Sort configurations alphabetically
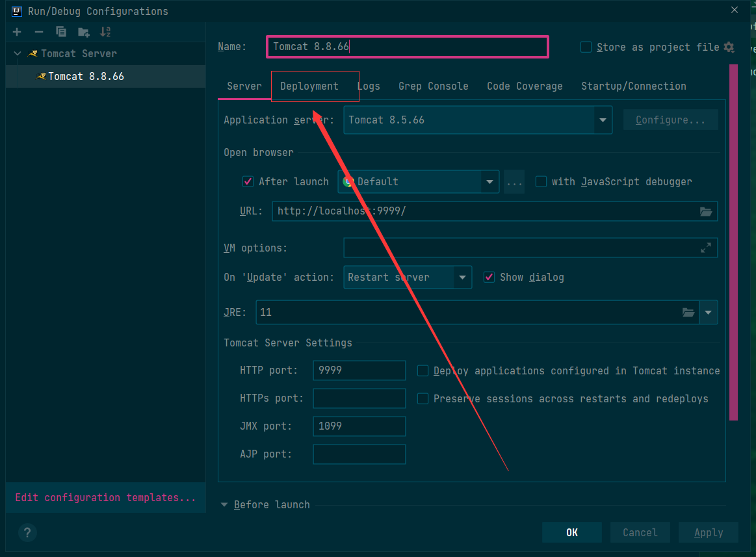This screenshot has height=557, width=756. coord(105,32)
